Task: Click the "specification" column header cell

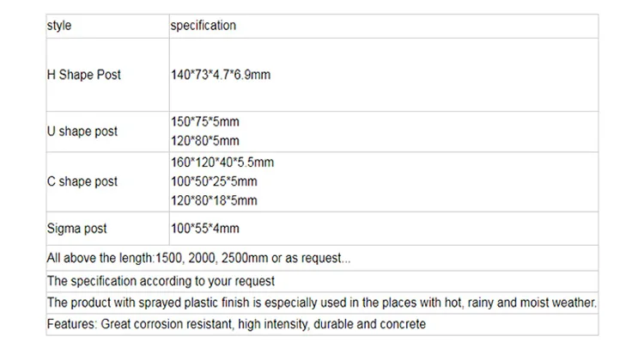Action: tap(204, 26)
